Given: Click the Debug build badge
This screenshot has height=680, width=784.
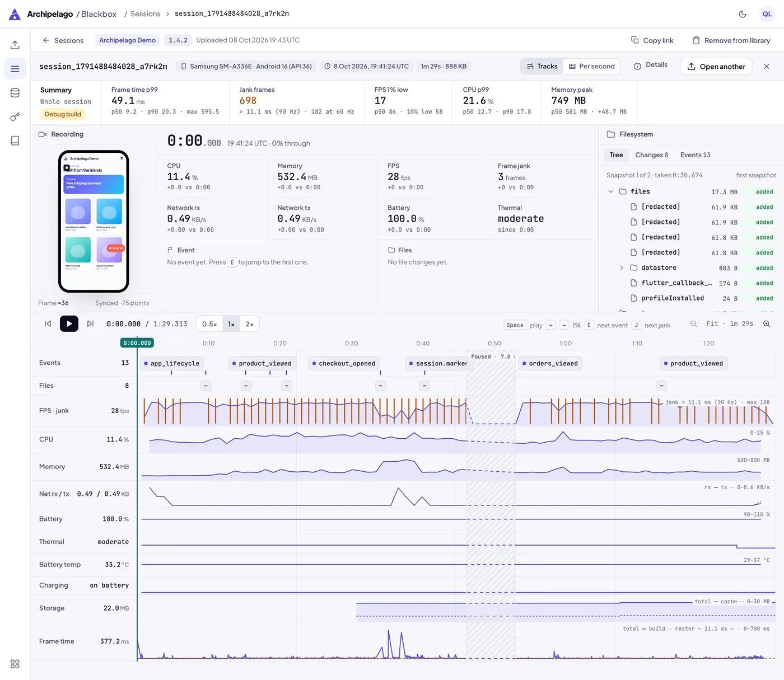Looking at the screenshot, I should pyautogui.click(x=63, y=114).
